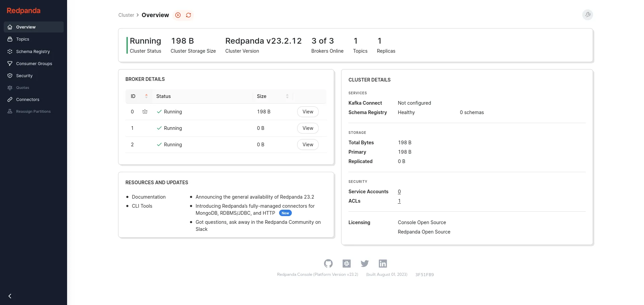Open the CLI Tools link
The image size is (644, 305).
point(142,206)
